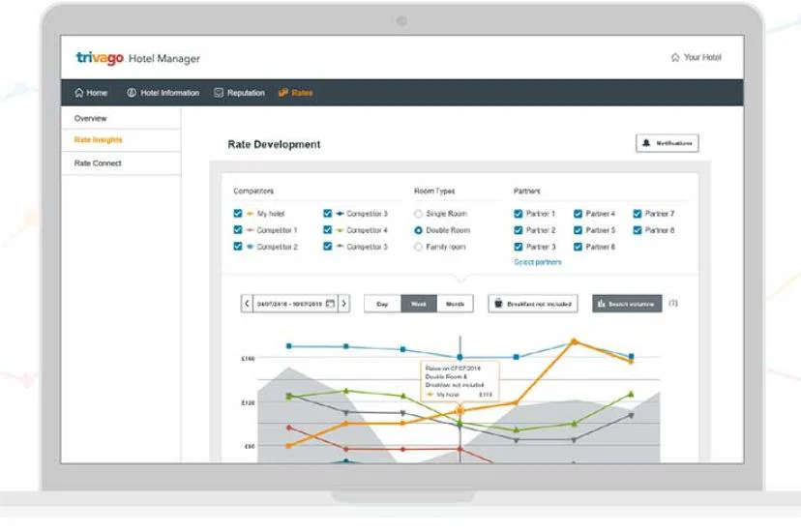
Task: Click the Breakfast not included button
Action: [x=533, y=304]
